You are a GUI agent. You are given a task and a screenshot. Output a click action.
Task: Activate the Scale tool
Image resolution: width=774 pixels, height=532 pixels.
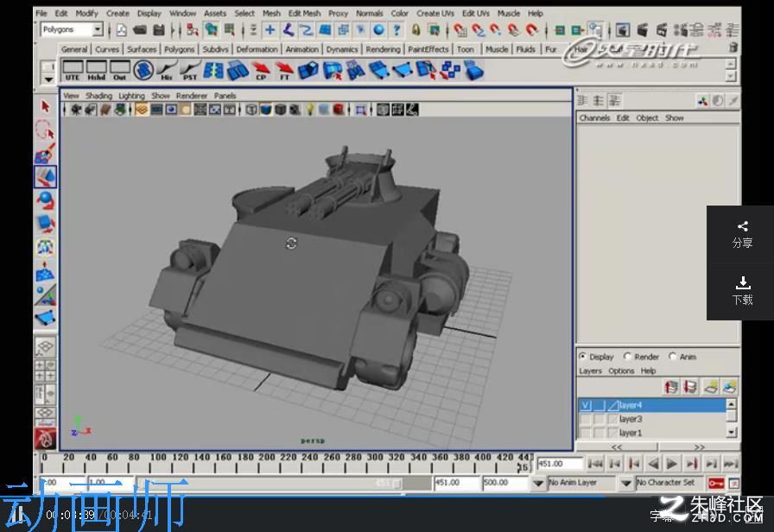click(46, 224)
